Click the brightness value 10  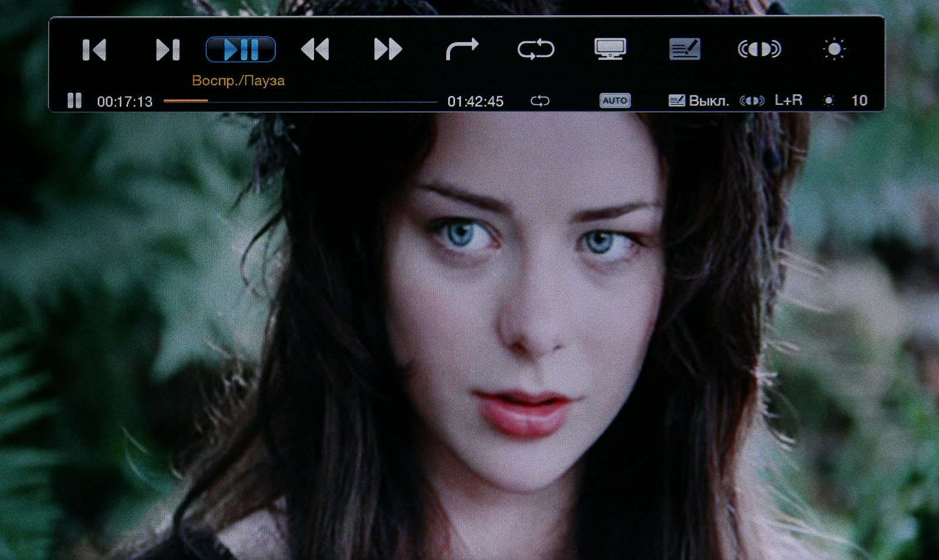859,101
